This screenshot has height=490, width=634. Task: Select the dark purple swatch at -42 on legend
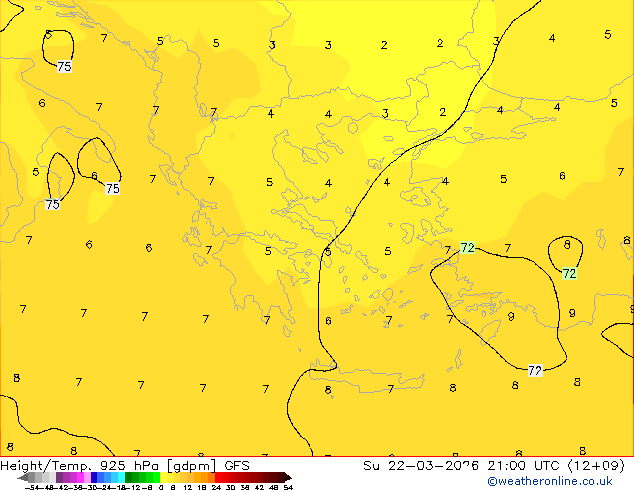pyautogui.click(x=59, y=477)
